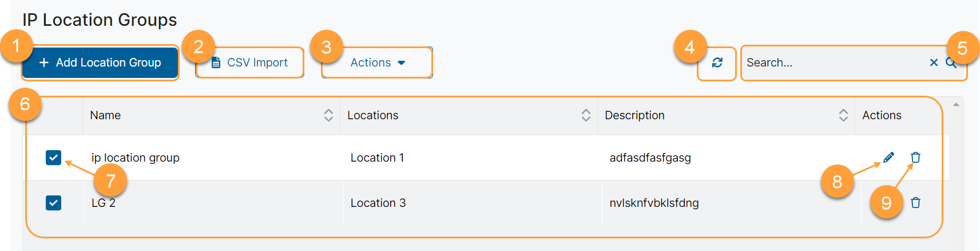This screenshot has width=980, height=251.
Task: Click the refresh list icon
Action: (x=717, y=62)
